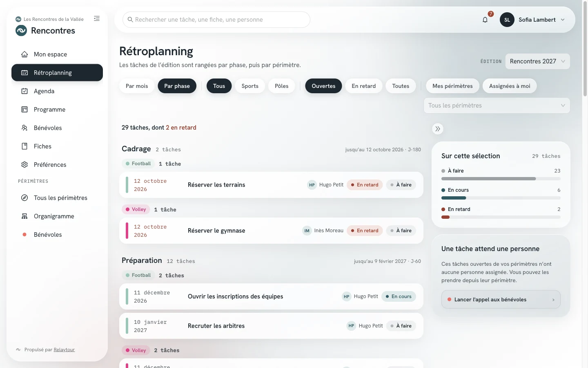
Task: Open the Rencontres 2027 edition dropdown
Action: 537,61
